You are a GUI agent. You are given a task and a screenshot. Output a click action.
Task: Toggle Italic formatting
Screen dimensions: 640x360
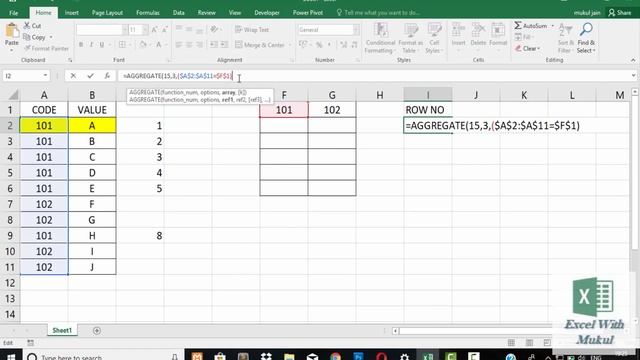click(x=91, y=44)
